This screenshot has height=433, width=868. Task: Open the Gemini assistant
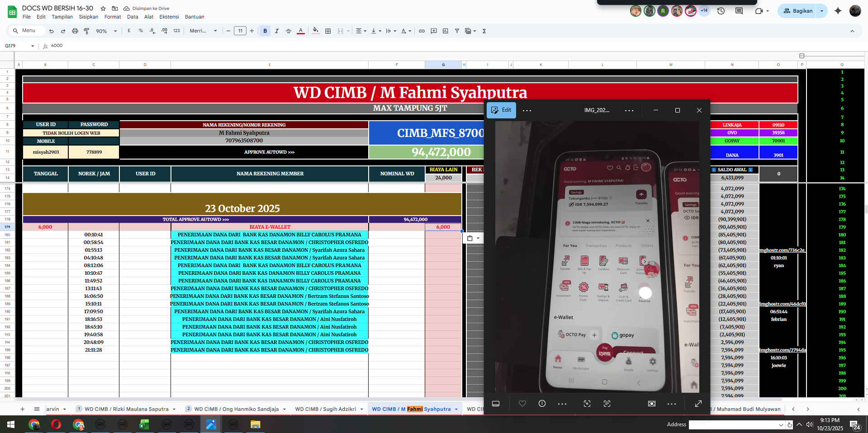tap(838, 11)
